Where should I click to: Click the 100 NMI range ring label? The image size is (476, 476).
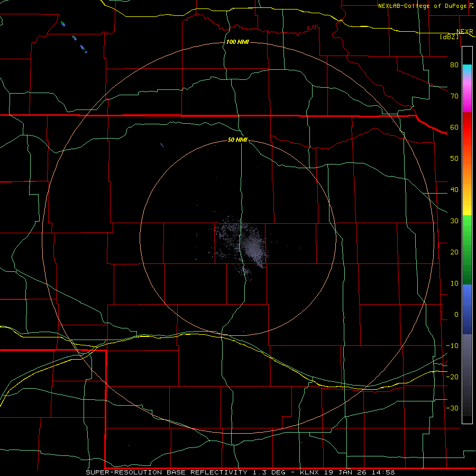237,42
